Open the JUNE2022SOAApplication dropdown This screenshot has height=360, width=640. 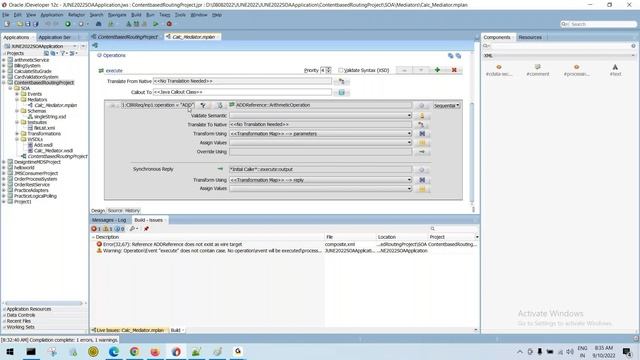point(75,47)
